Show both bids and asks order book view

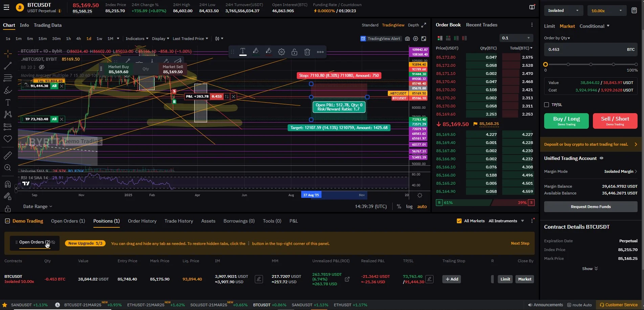click(x=440, y=38)
